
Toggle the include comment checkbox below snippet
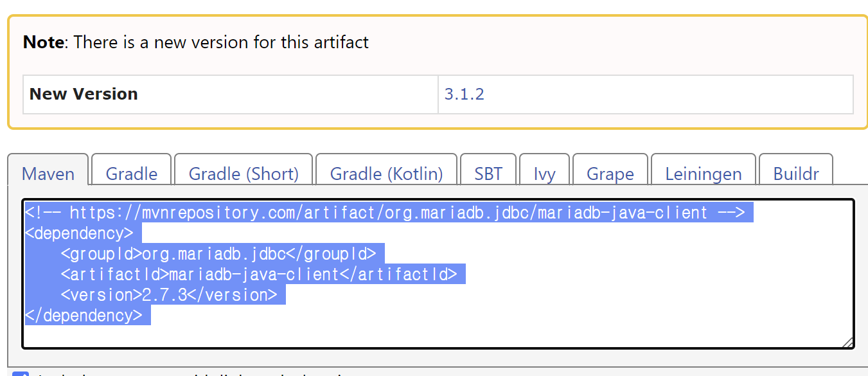click(21, 374)
